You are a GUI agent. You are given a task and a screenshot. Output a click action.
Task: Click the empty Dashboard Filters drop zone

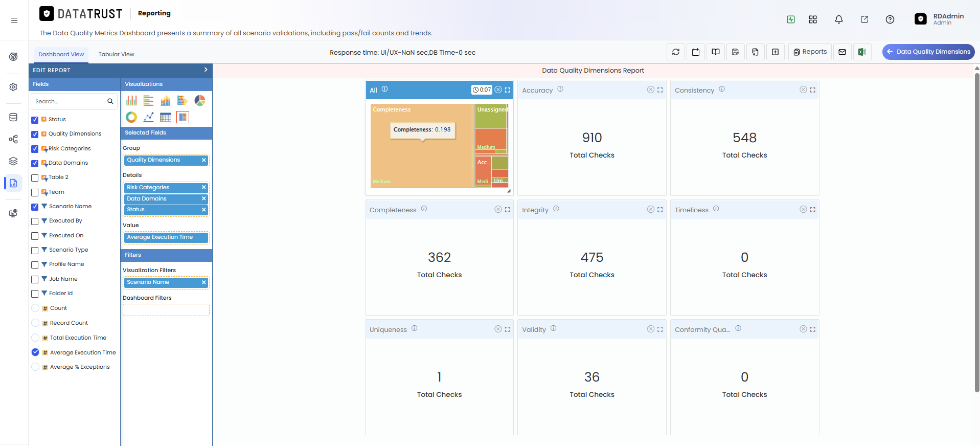166,310
